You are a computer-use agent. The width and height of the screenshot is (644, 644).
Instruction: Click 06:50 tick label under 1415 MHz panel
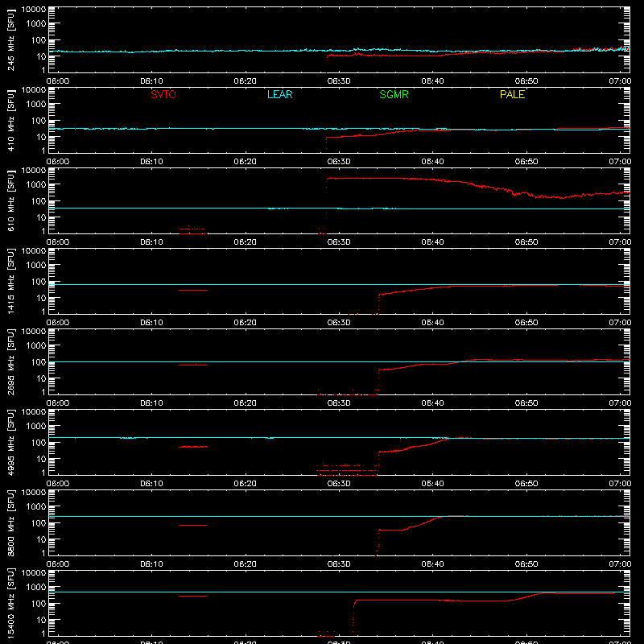pos(526,323)
